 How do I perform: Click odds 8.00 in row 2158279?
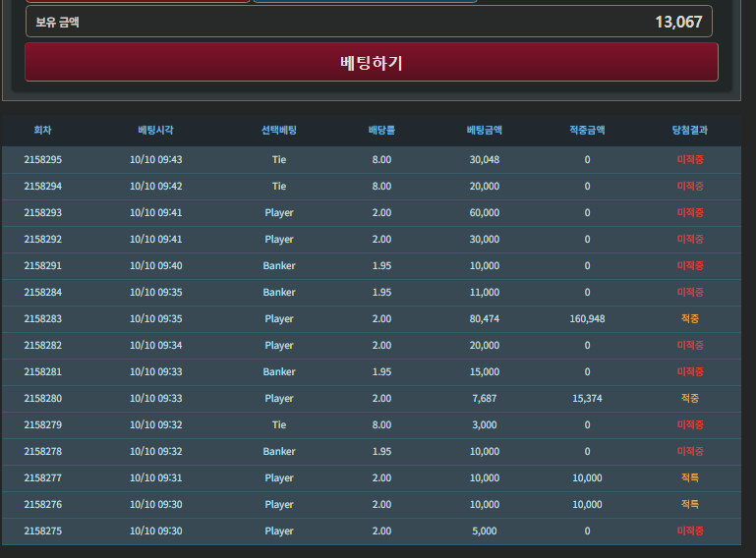coord(381,424)
